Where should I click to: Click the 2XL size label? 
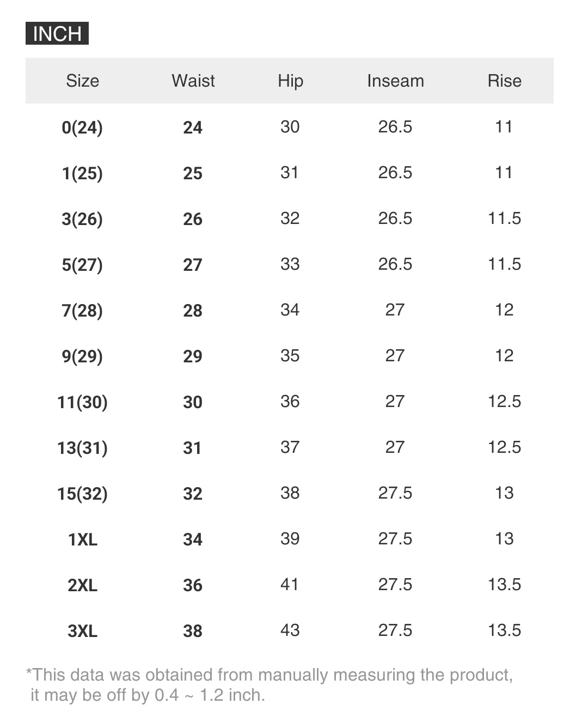pyautogui.click(x=83, y=585)
